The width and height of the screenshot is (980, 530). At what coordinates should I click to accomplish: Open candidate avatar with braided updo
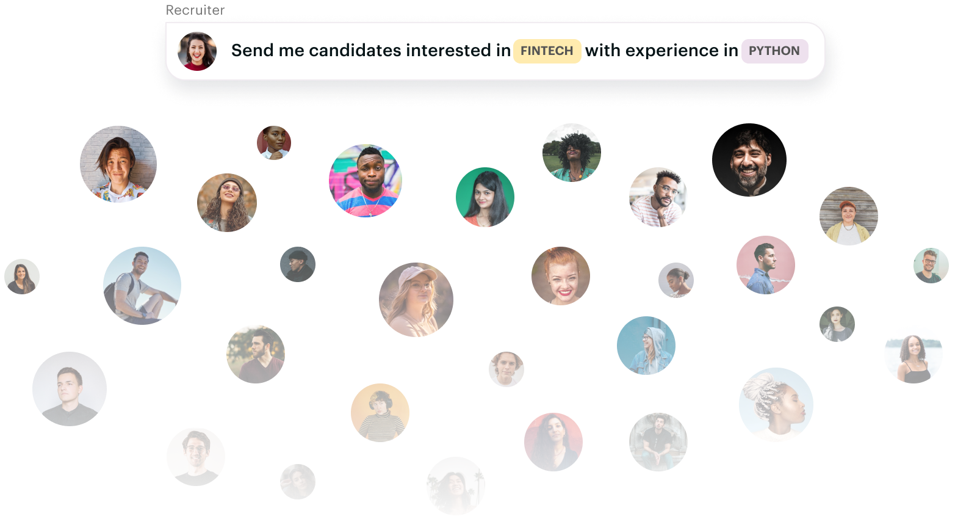776,404
